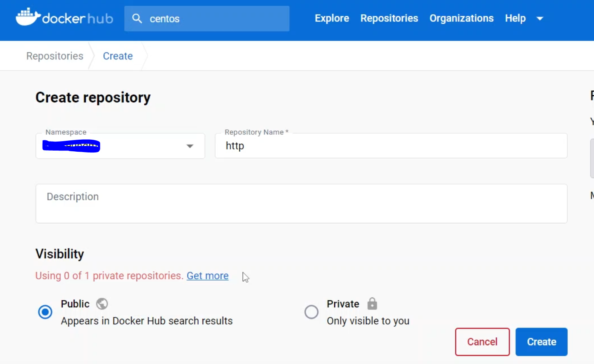Click the lock icon beside Private
The image size is (594, 364).
coord(372,303)
